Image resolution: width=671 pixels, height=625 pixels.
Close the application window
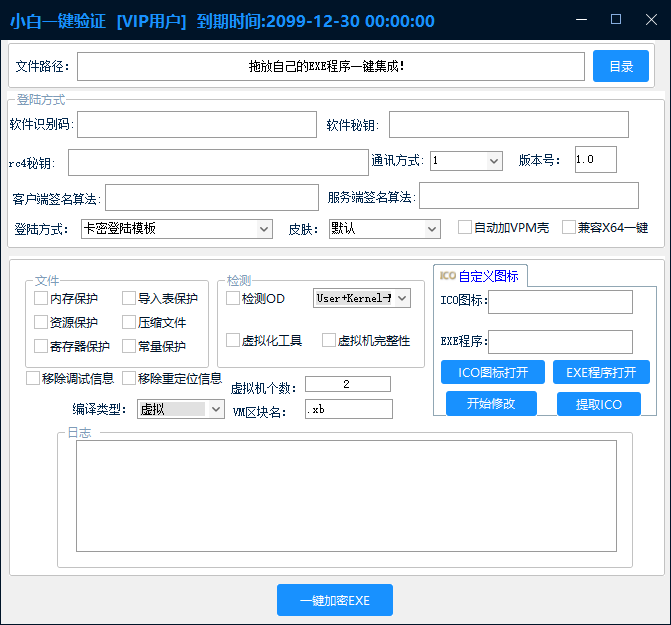(x=649, y=19)
